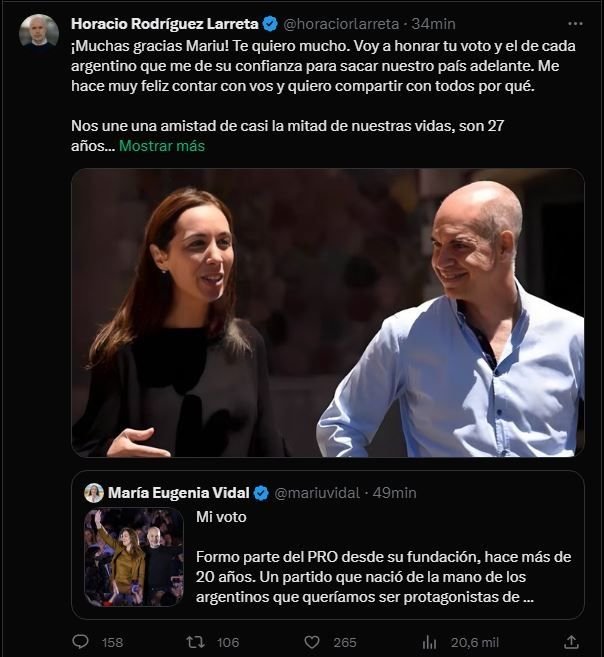Click the share upload icon
The height and width of the screenshot is (657, 604).
(x=571, y=641)
